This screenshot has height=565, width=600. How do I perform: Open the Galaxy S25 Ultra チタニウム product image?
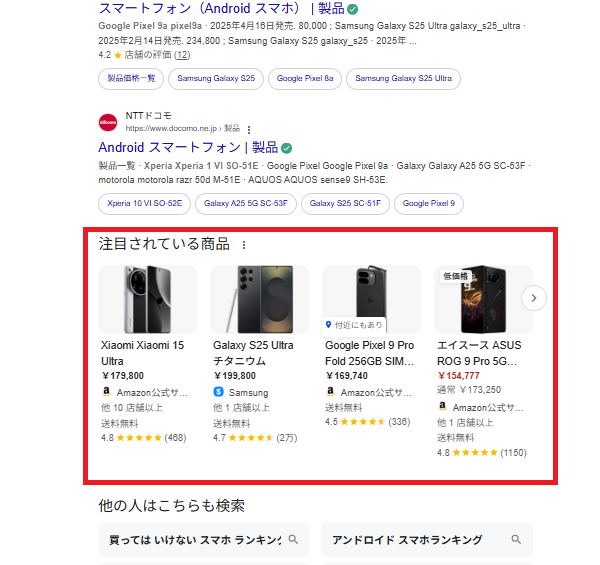259,299
